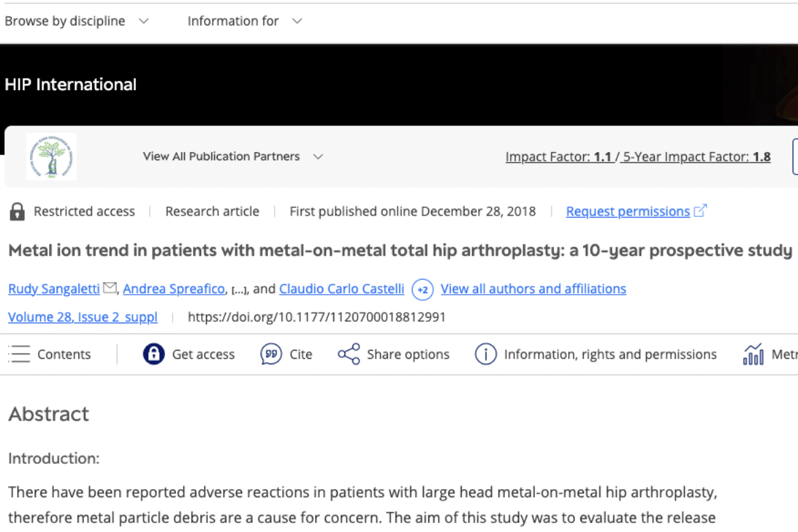Click the Information circle icon
This screenshot has height=532, width=798.
tap(485, 354)
